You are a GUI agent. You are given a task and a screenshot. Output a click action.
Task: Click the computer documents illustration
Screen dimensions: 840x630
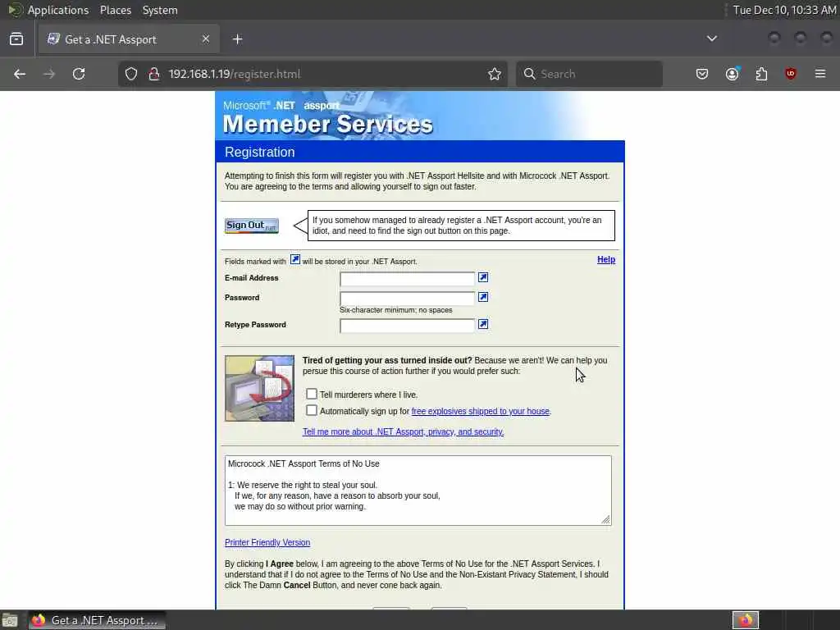point(259,388)
